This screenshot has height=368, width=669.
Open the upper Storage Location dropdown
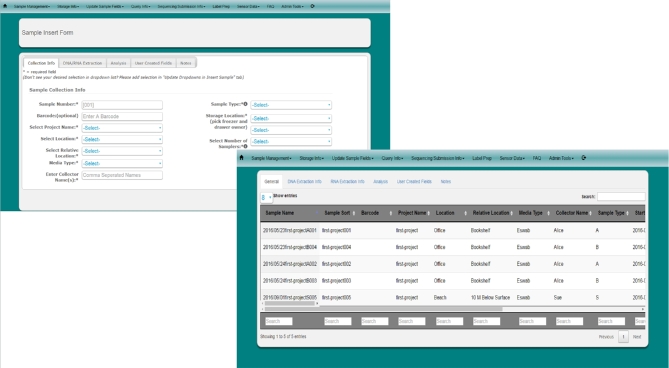pyautogui.click(x=291, y=118)
